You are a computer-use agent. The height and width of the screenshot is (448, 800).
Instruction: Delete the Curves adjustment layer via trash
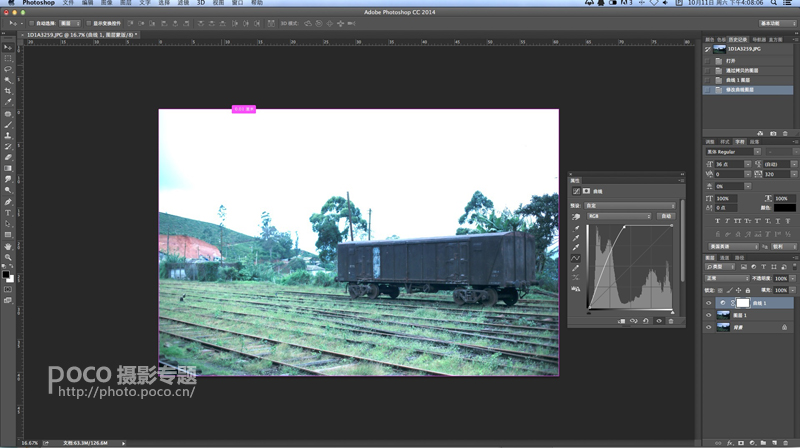(x=671, y=321)
